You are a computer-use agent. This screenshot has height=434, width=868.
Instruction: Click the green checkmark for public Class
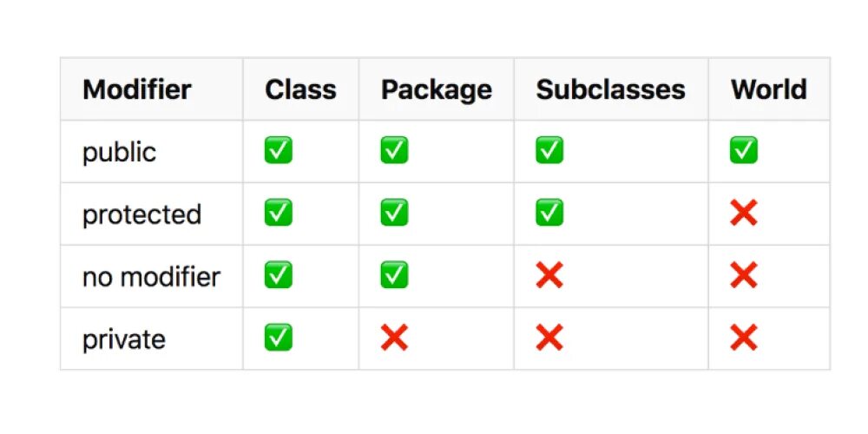pos(279,151)
